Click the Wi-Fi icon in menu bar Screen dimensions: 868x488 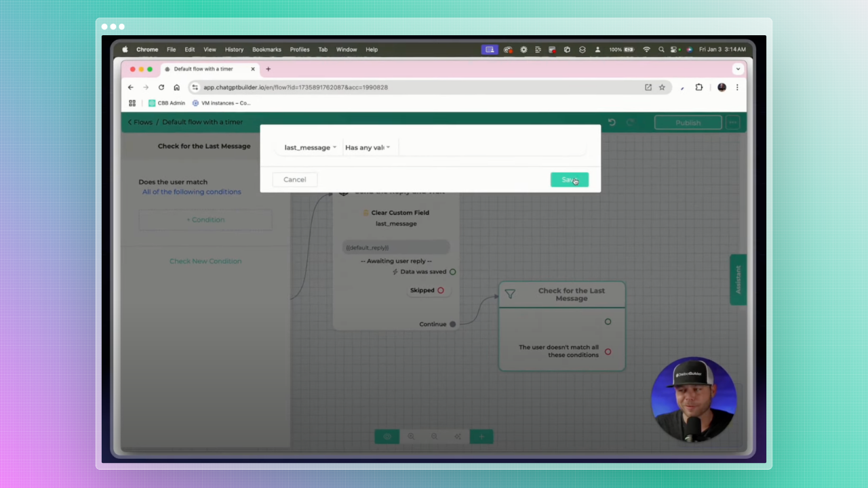pos(646,49)
